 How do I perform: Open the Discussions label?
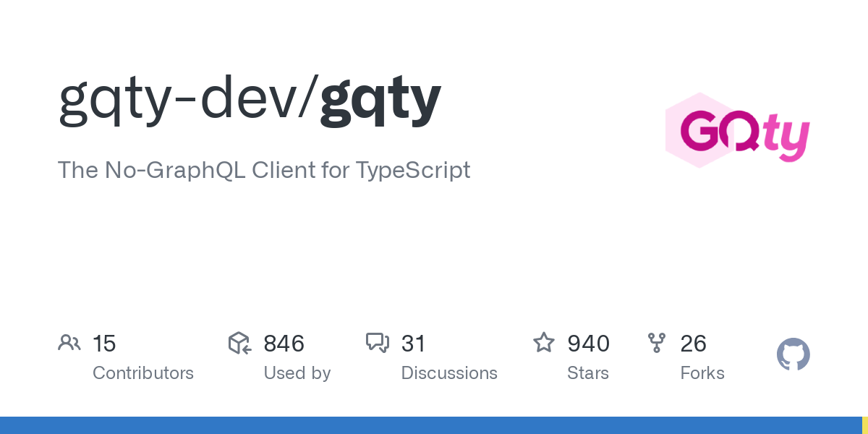point(449,373)
